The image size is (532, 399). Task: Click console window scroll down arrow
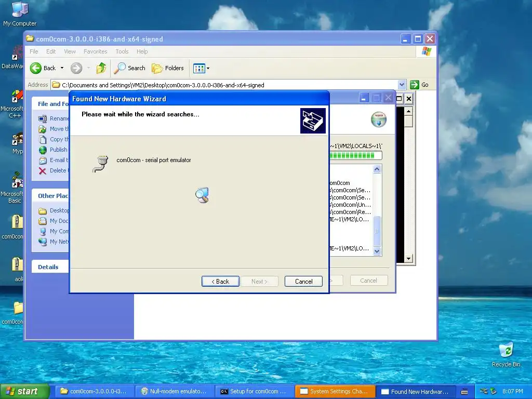(x=408, y=259)
